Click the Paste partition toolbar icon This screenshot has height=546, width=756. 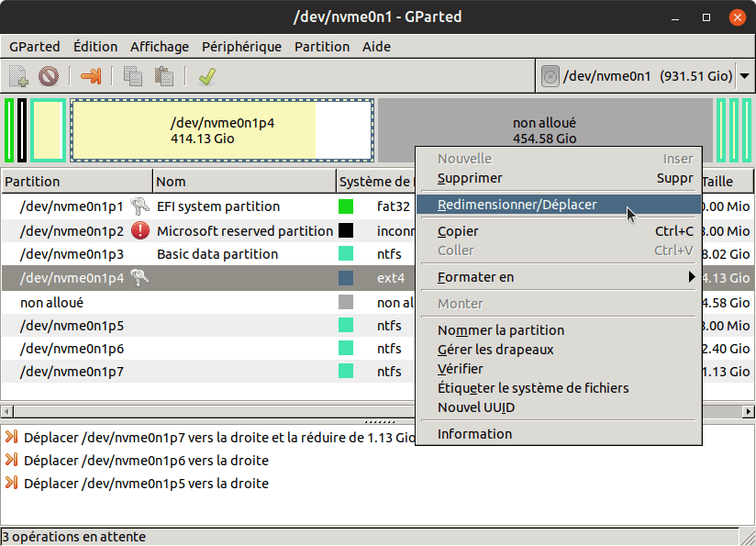click(163, 77)
